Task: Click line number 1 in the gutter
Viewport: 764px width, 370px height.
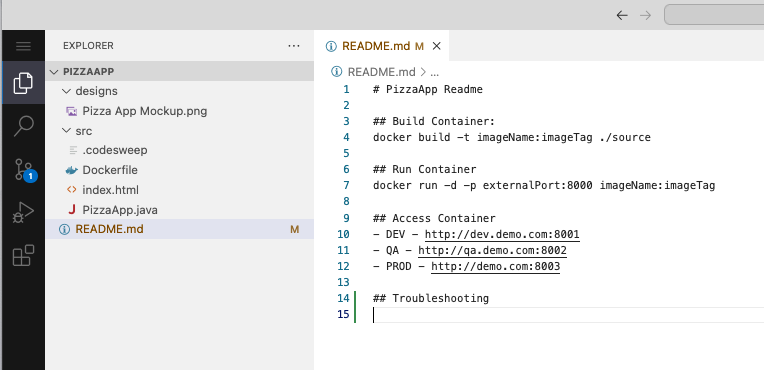Action: pyautogui.click(x=346, y=90)
